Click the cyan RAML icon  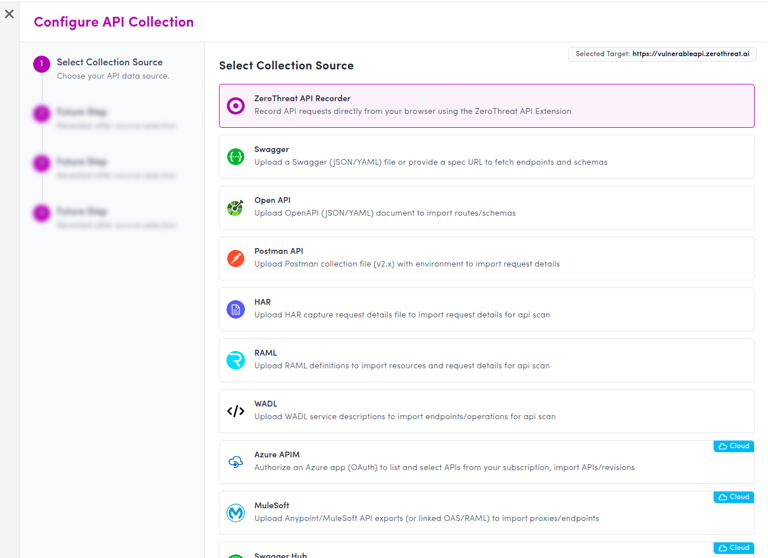tap(236, 360)
